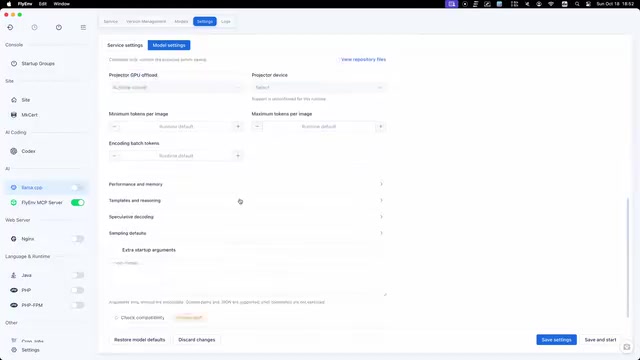Toggle the PHP-FPM service switch
Image resolution: width=640 pixels, height=360 pixels.
[x=78, y=305]
